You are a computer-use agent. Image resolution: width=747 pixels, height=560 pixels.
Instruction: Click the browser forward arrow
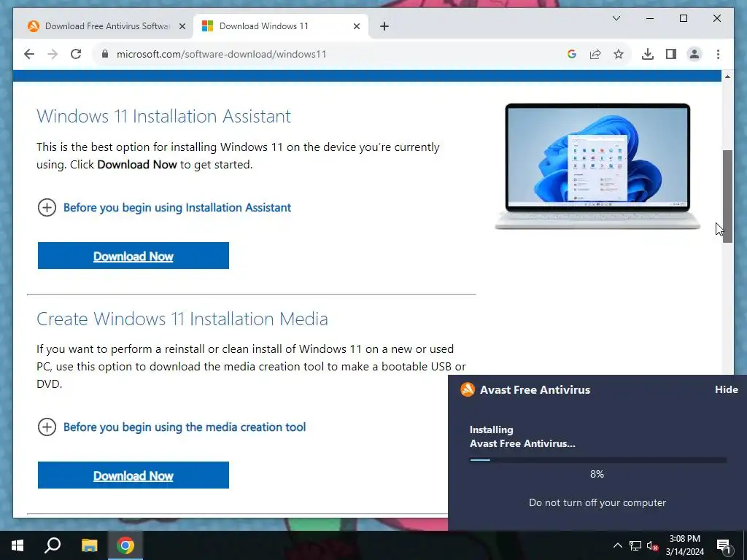(x=53, y=54)
